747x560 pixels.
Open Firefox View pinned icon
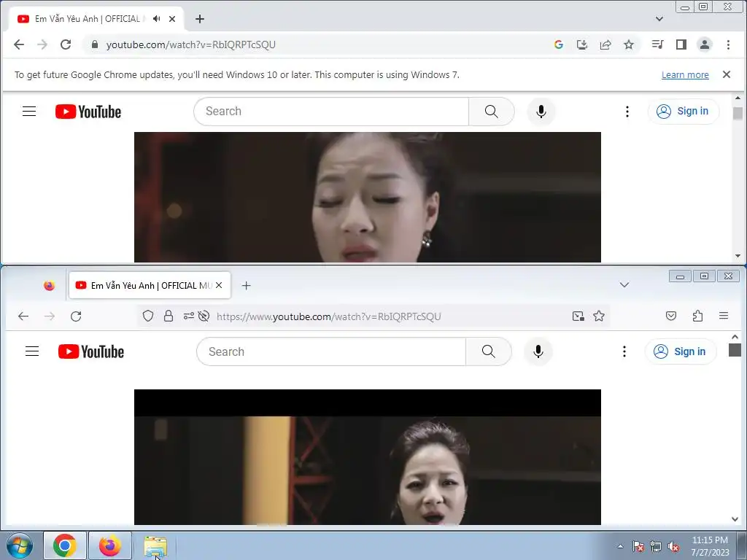[49, 285]
